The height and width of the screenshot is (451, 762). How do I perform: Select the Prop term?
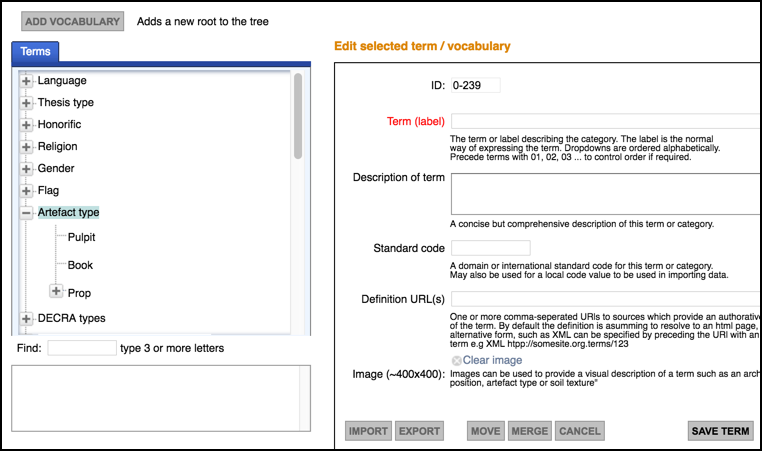[x=79, y=293]
